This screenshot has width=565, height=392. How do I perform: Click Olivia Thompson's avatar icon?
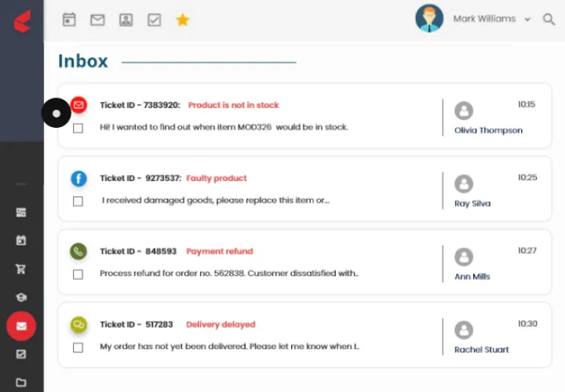click(464, 111)
